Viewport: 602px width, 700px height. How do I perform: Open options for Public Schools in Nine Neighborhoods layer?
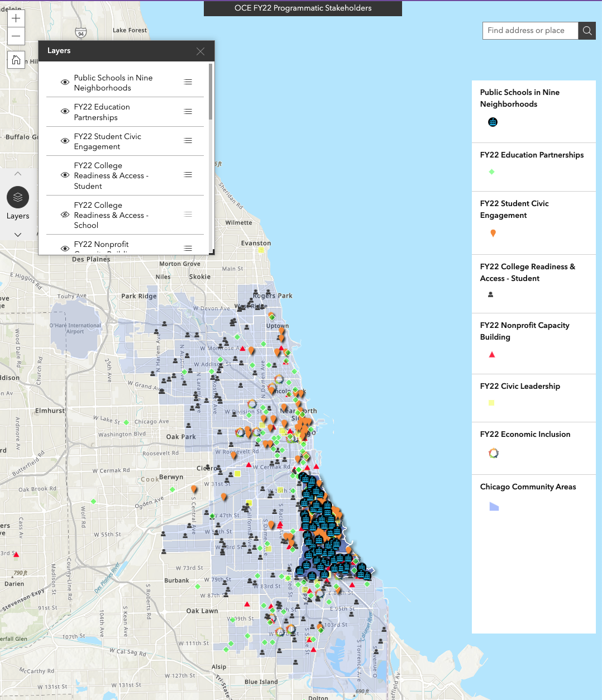188,82
